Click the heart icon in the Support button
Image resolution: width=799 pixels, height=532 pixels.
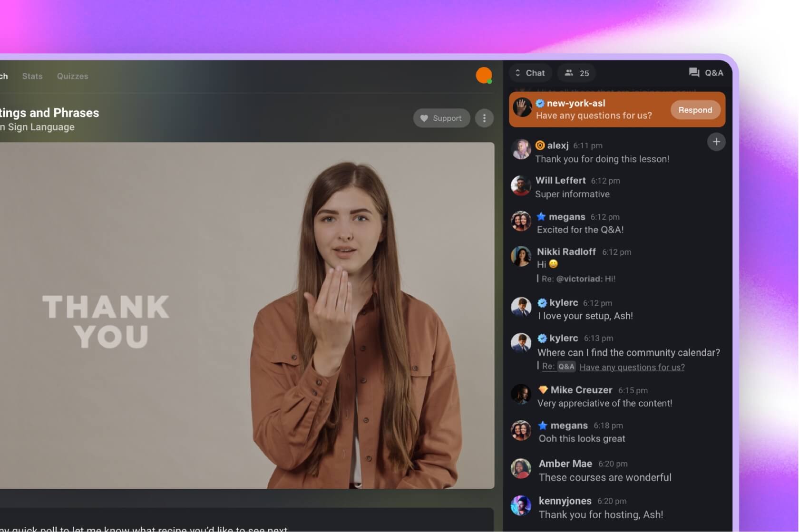click(424, 118)
